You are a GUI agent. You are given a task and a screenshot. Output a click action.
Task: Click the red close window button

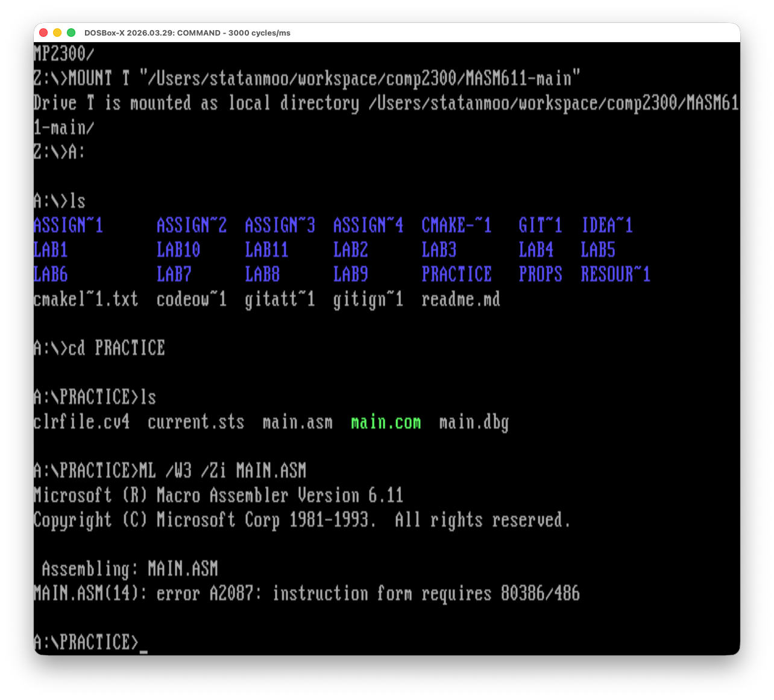(43, 33)
